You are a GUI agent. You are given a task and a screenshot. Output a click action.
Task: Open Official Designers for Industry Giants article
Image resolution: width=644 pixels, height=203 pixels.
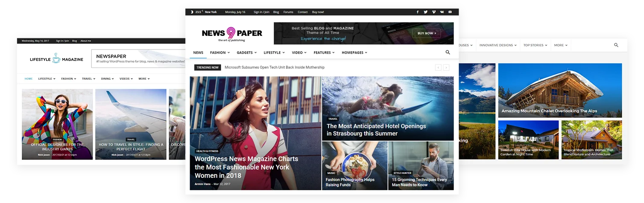57,147
